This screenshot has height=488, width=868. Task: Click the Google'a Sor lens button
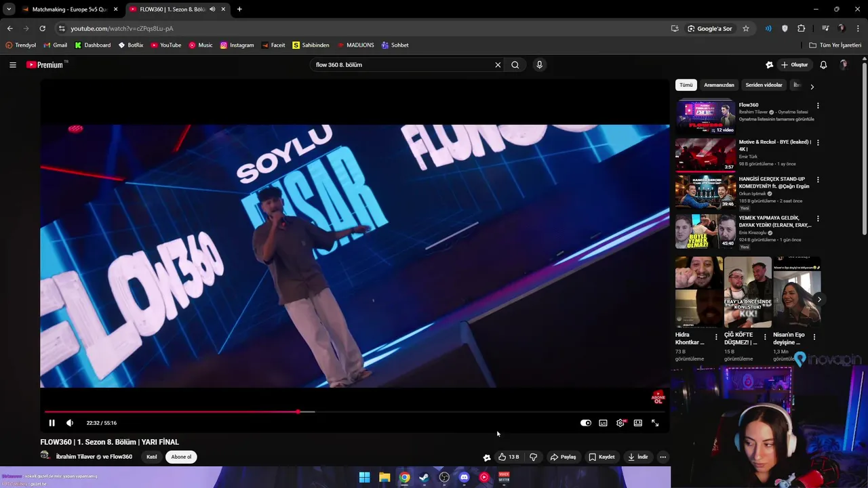pos(709,28)
